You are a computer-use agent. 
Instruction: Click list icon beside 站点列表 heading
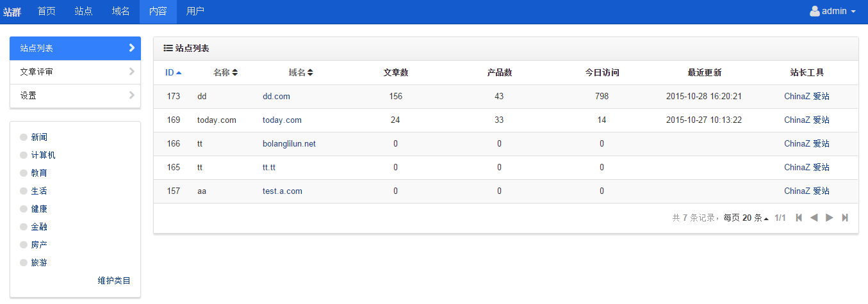point(168,48)
